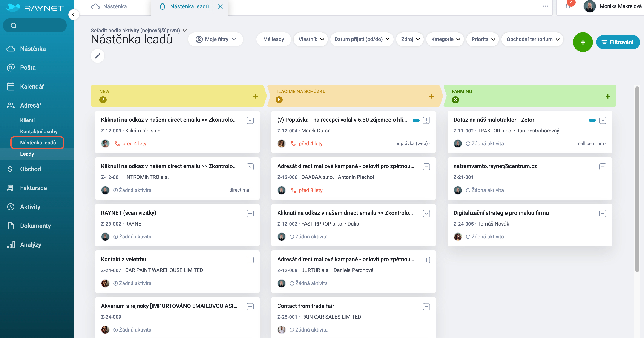Select Nástěnka leadů sidebar item
The height and width of the screenshot is (338, 644).
coord(38,143)
